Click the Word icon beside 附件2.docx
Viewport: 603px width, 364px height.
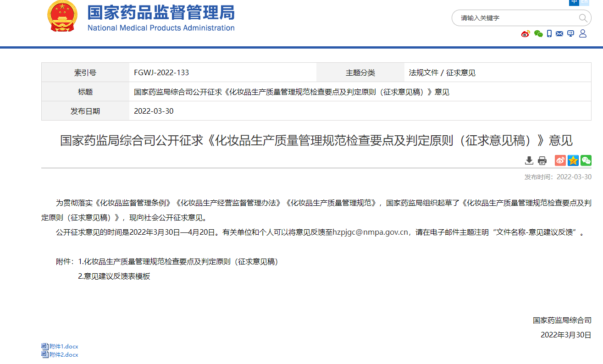click(44, 354)
